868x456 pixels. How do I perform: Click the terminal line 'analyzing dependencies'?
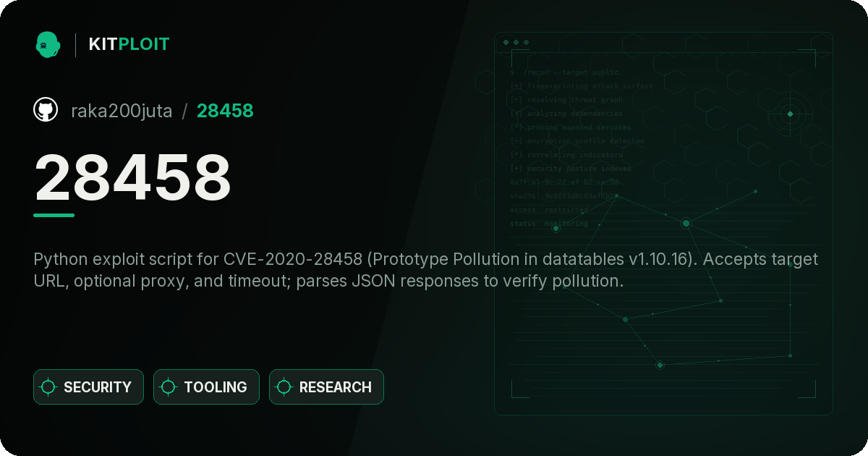566,114
